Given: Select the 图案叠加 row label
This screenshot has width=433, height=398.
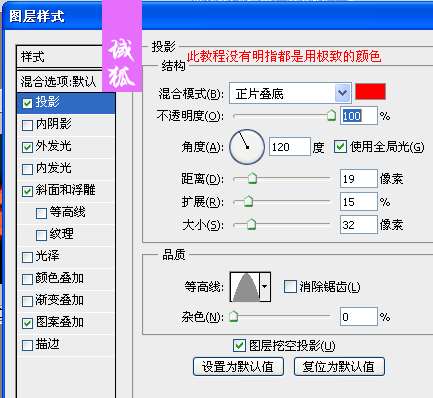Looking at the screenshot, I should pos(60,322).
